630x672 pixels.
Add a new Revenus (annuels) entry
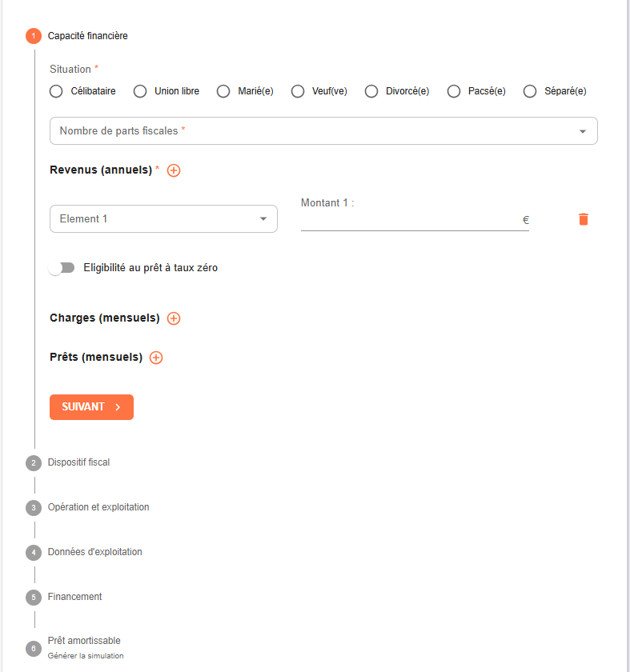coord(174,170)
